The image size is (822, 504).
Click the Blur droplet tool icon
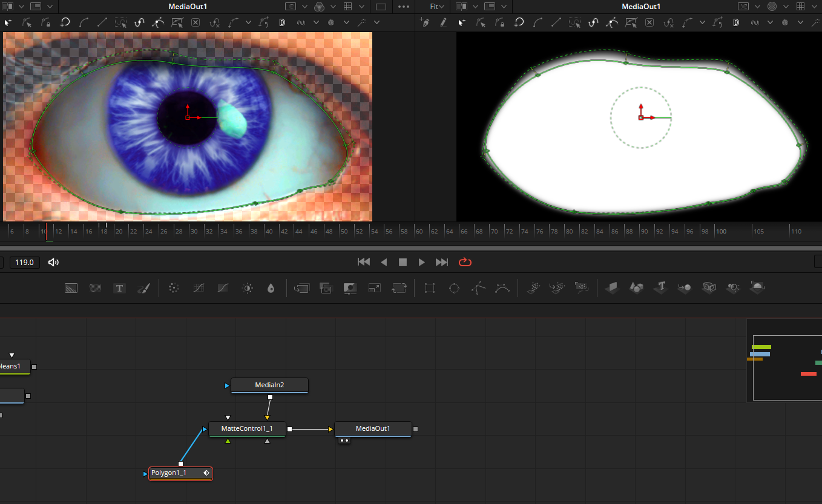271,289
